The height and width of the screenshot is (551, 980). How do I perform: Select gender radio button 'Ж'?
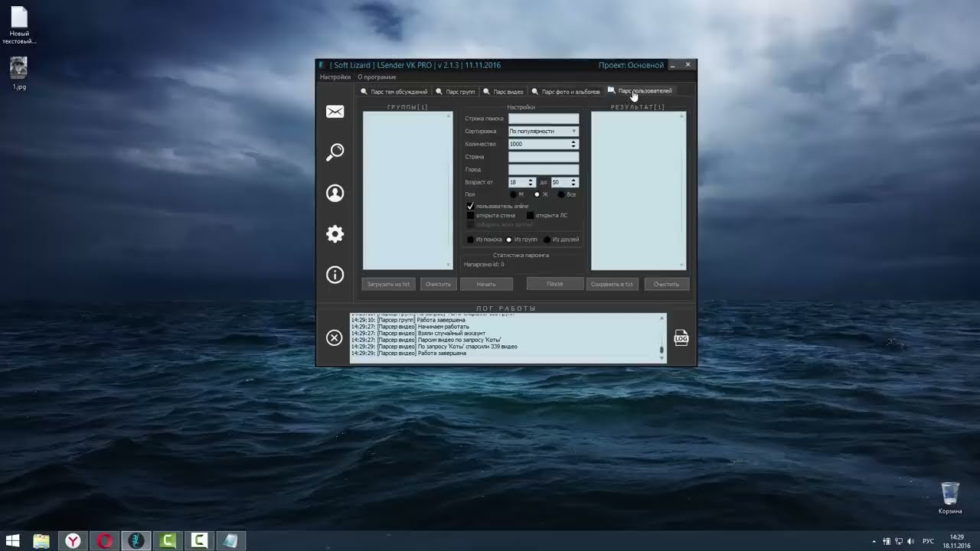pos(537,194)
